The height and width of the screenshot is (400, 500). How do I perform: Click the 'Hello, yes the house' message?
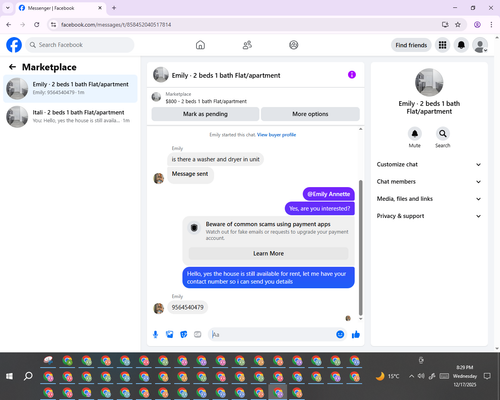268,278
